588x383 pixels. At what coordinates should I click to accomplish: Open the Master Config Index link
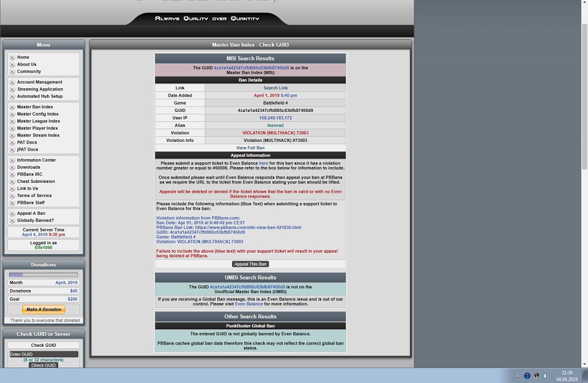point(37,114)
